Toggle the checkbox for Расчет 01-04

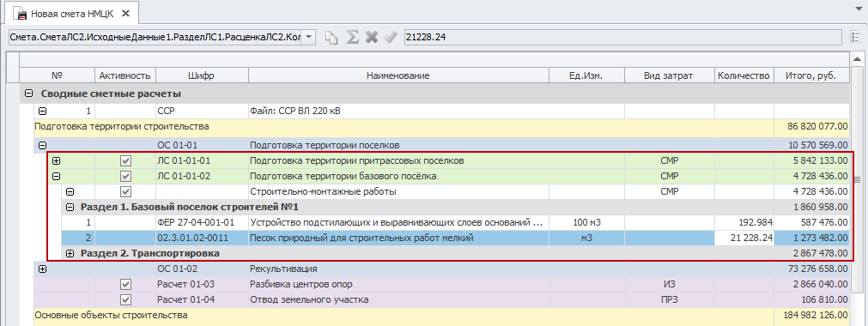(x=125, y=300)
